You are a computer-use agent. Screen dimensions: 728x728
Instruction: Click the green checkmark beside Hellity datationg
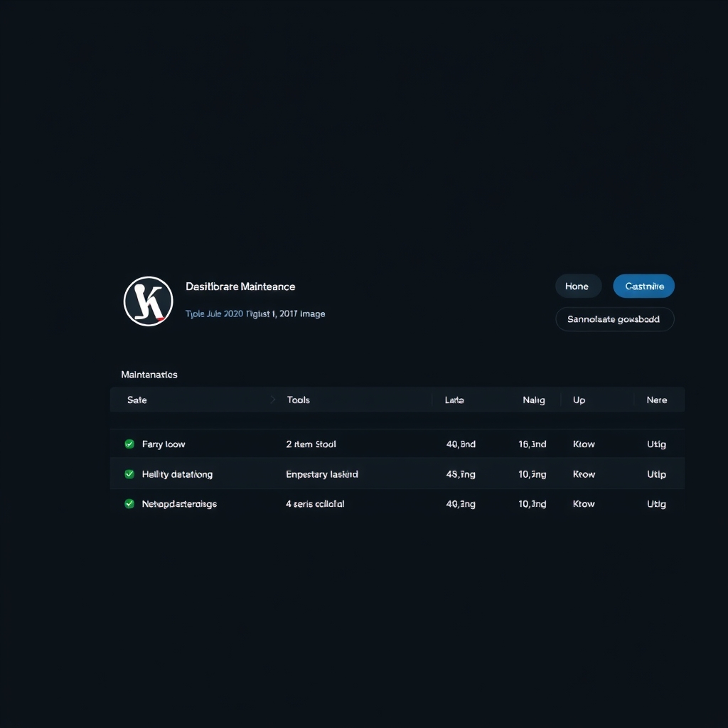pos(129,473)
